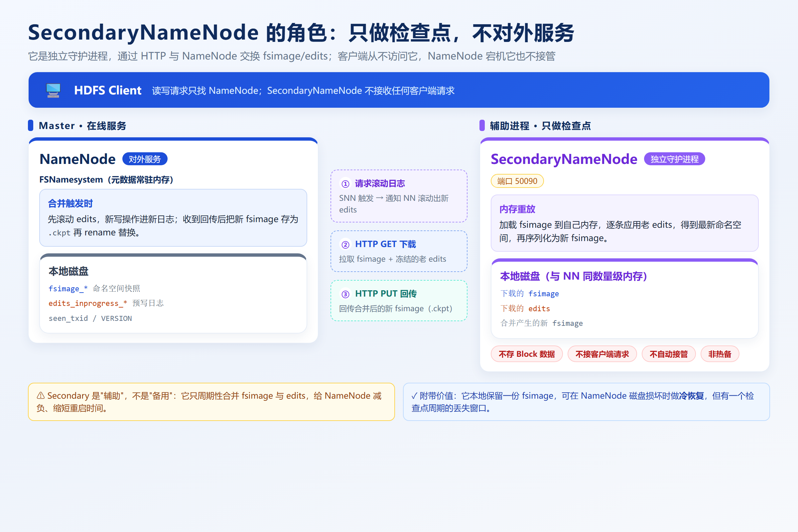
Task: Click the 端口 50090 label
Action: (x=517, y=181)
